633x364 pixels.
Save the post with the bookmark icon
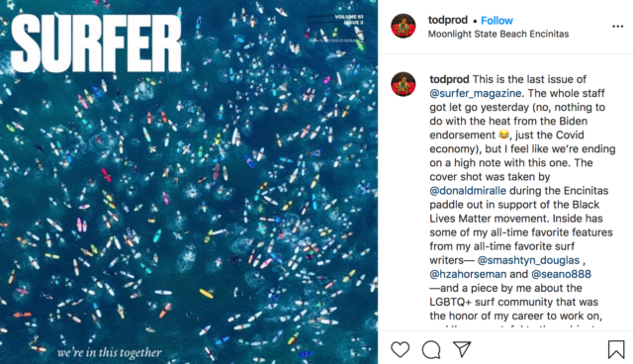(616, 349)
